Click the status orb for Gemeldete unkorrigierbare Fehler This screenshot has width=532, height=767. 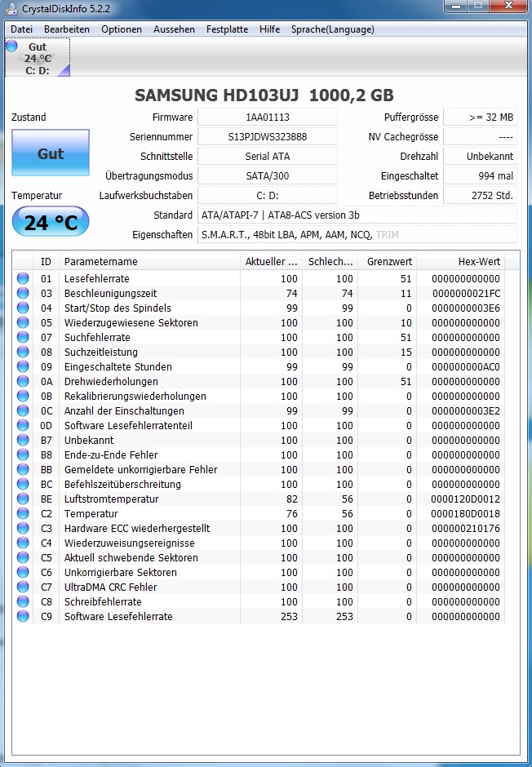pyautogui.click(x=23, y=469)
